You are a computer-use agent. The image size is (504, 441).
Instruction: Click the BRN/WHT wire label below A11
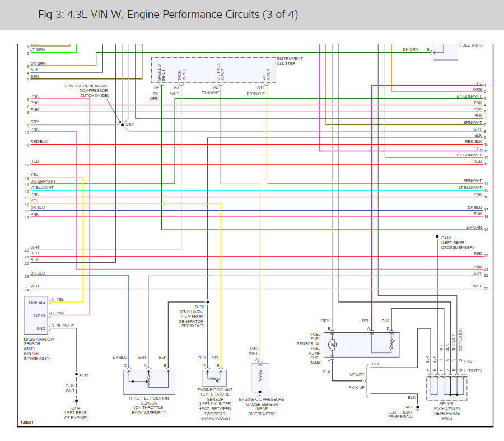[256, 94]
